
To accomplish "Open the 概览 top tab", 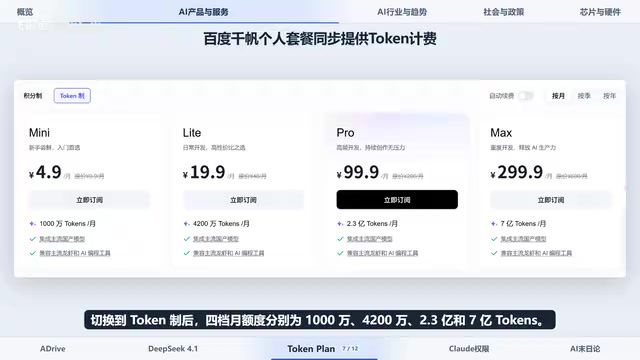I will (x=25, y=12).
